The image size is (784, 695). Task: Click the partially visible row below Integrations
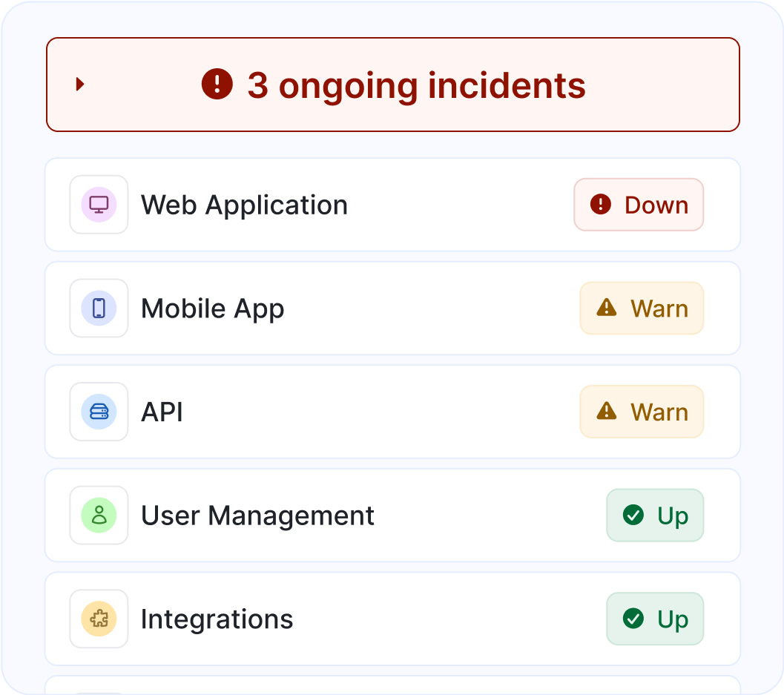(x=392, y=686)
